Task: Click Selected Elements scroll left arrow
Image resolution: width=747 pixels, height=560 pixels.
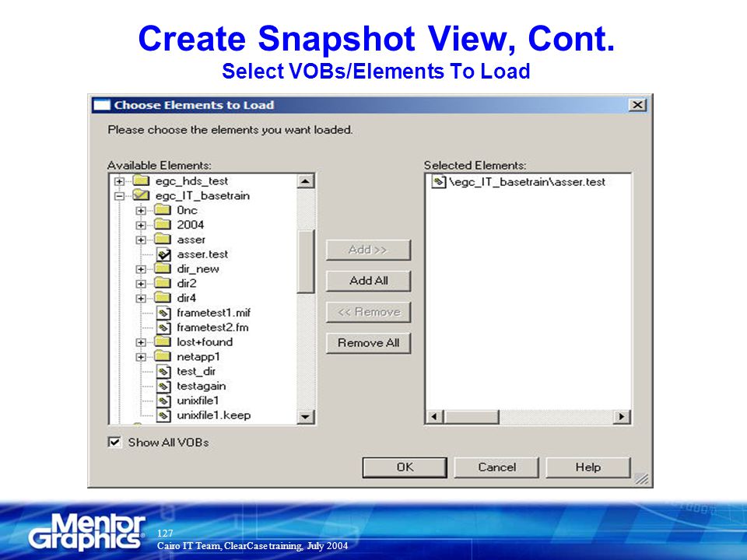Action: (x=433, y=417)
